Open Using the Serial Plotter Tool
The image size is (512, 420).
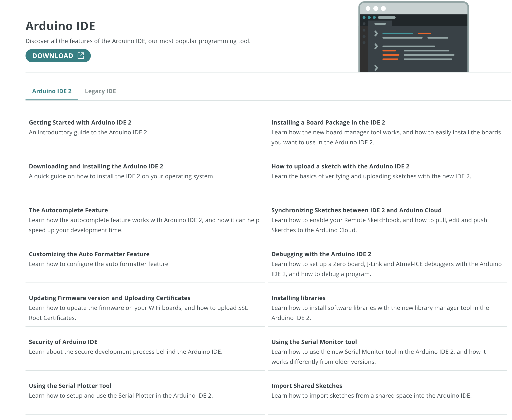[x=70, y=386]
